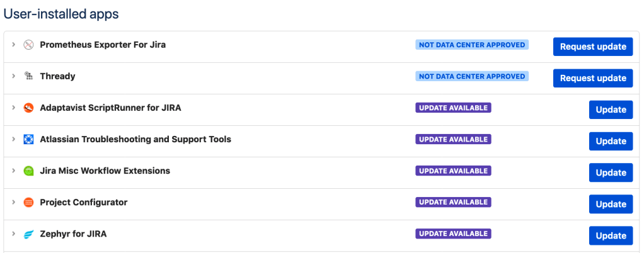Click the Jira Misc Workflow Extensions icon
The height and width of the screenshot is (253, 644).
pos(28,171)
